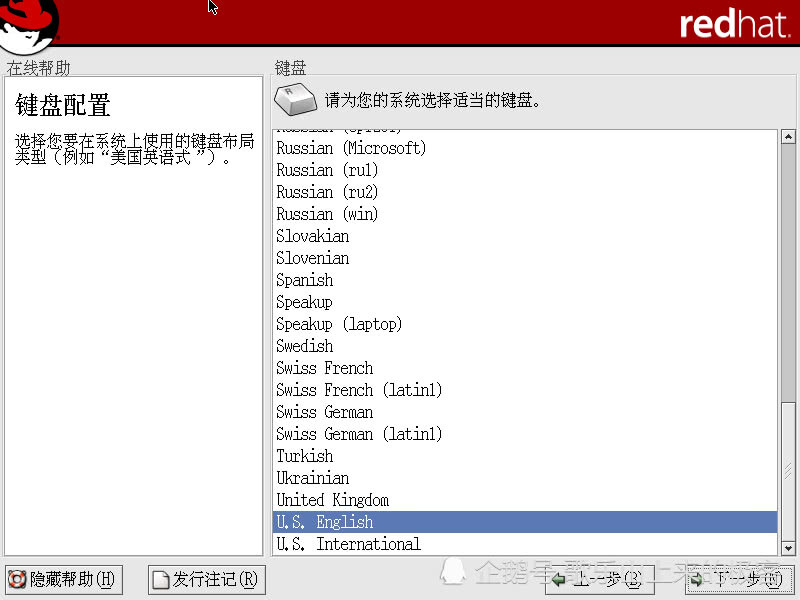Click the redhat wordmark in the banner

[x=735, y=23]
